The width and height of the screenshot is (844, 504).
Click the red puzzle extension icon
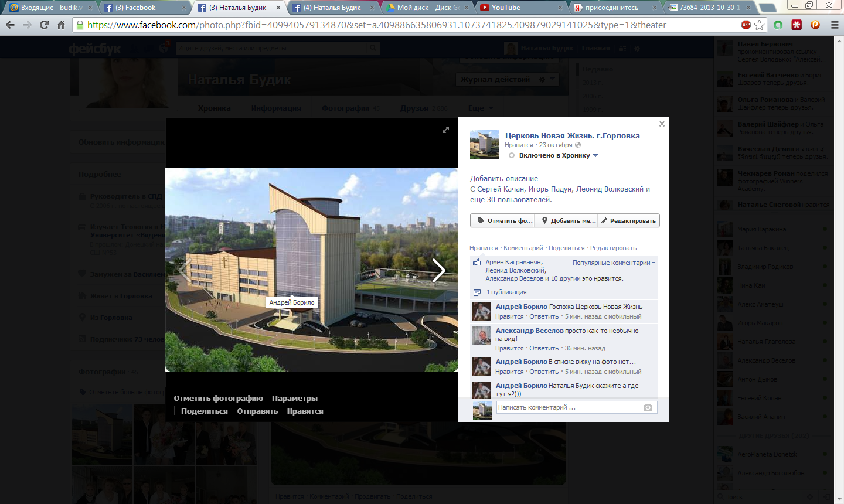(797, 25)
